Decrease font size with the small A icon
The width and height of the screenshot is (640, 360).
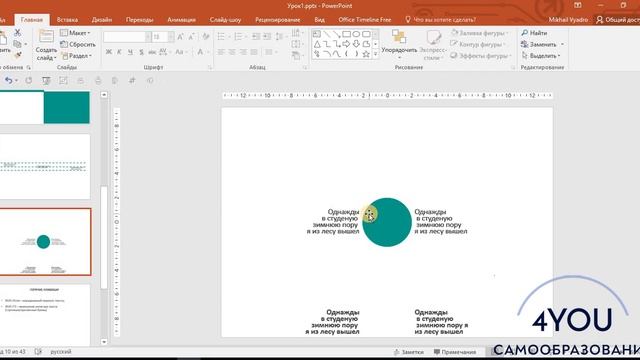click(191, 37)
